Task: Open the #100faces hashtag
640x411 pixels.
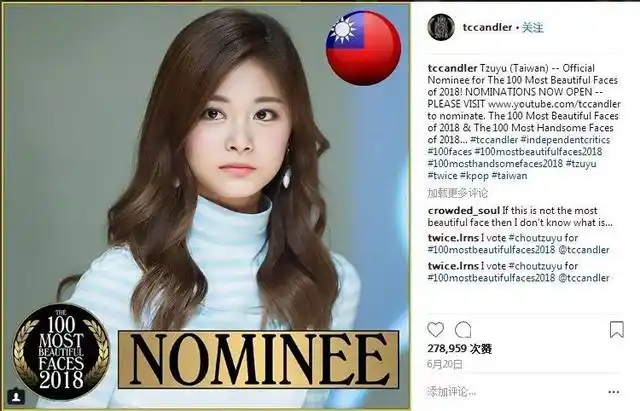Action: (449, 152)
